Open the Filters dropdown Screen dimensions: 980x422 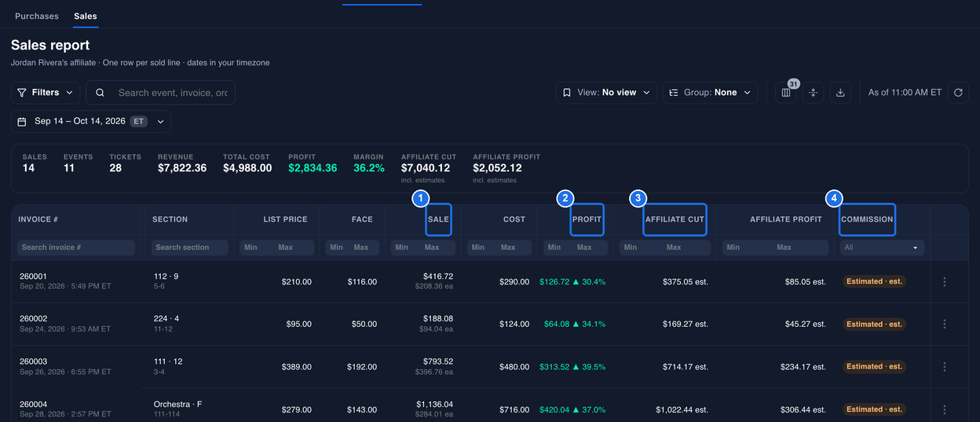[x=46, y=93]
